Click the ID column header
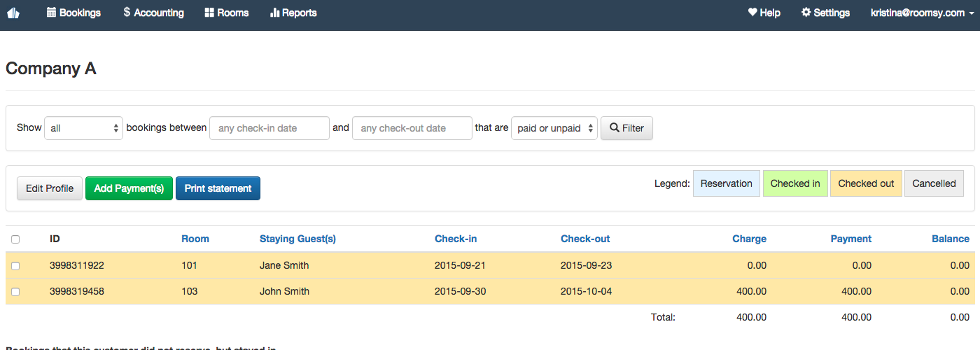980x350 pixels. pyautogui.click(x=55, y=239)
